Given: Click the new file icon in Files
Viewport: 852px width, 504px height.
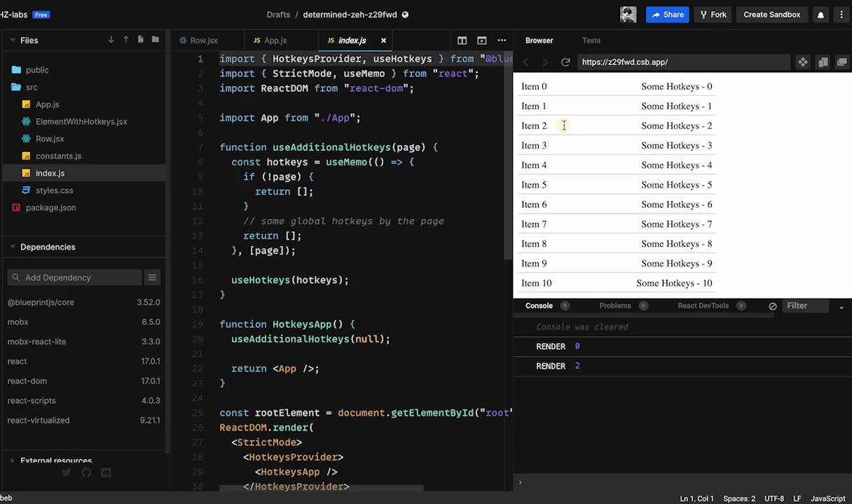Looking at the screenshot, I should [141, 40].
